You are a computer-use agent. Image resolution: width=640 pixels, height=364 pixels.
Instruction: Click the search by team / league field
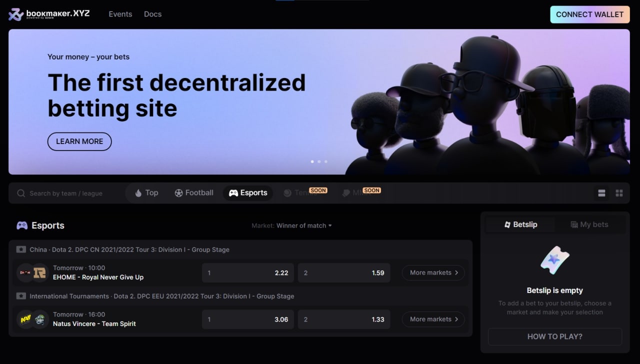66,193
